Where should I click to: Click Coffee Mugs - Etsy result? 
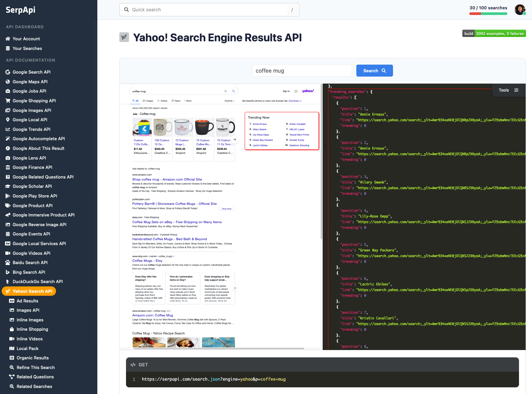(147, 261)
